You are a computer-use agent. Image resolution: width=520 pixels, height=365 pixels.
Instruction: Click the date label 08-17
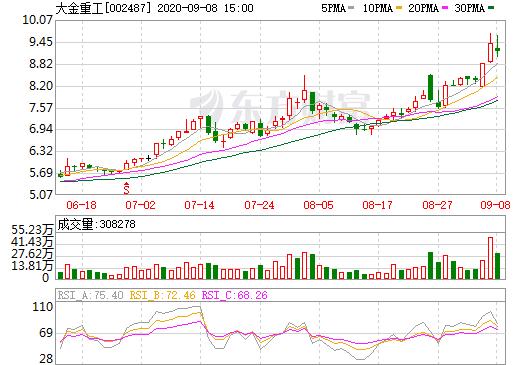pos(378,205)
